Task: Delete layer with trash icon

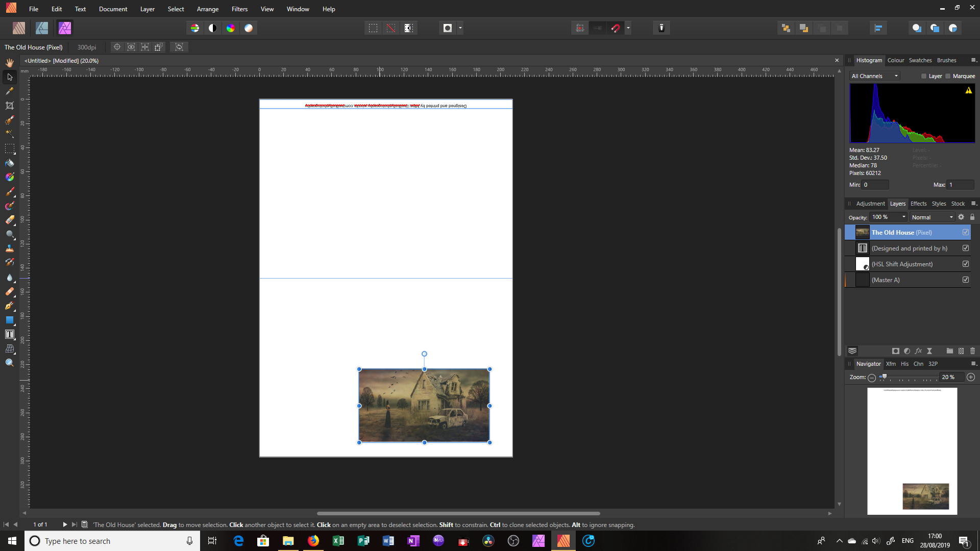Action: pos(972,351)
